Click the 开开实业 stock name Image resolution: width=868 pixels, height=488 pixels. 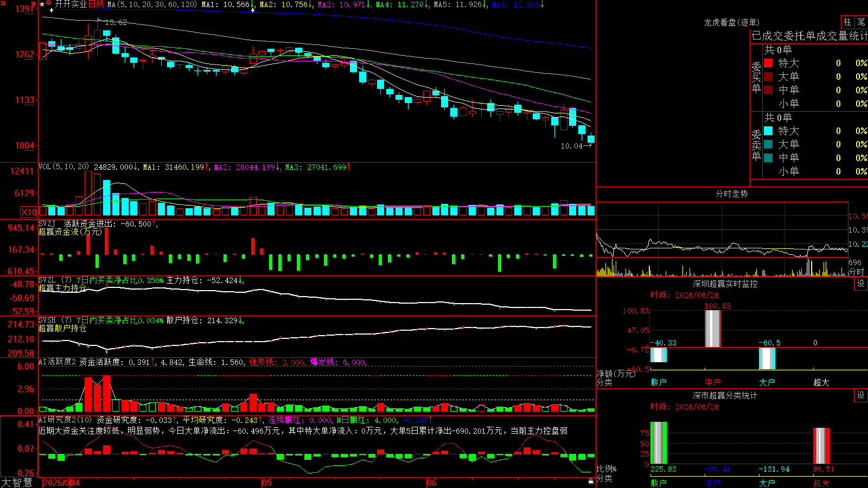click(71, 4)
